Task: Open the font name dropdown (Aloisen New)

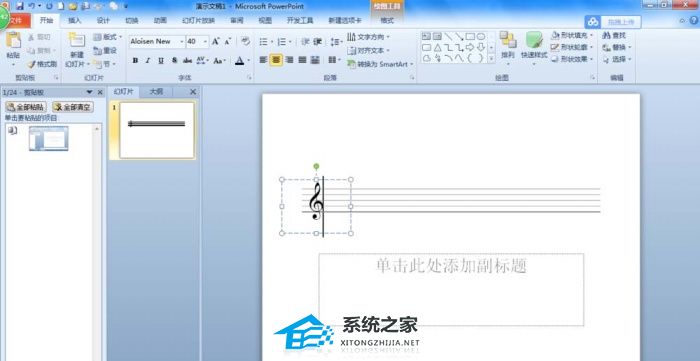Action: [182, 41]
